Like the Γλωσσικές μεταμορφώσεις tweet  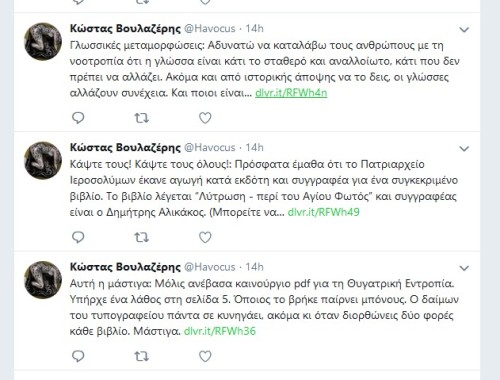point(205,118)
